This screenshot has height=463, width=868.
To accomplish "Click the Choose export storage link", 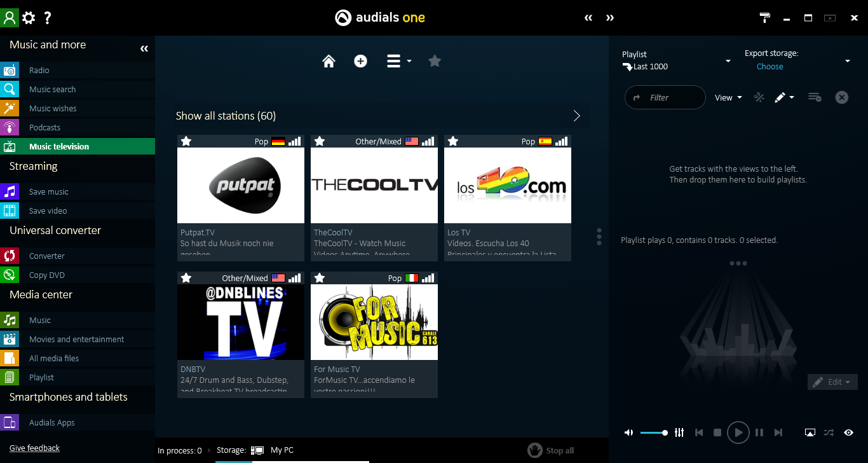I will pyautogui.click(x=770, y=67).
